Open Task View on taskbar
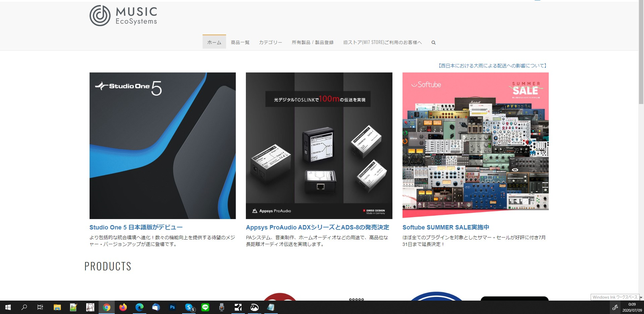 (40, 307)
